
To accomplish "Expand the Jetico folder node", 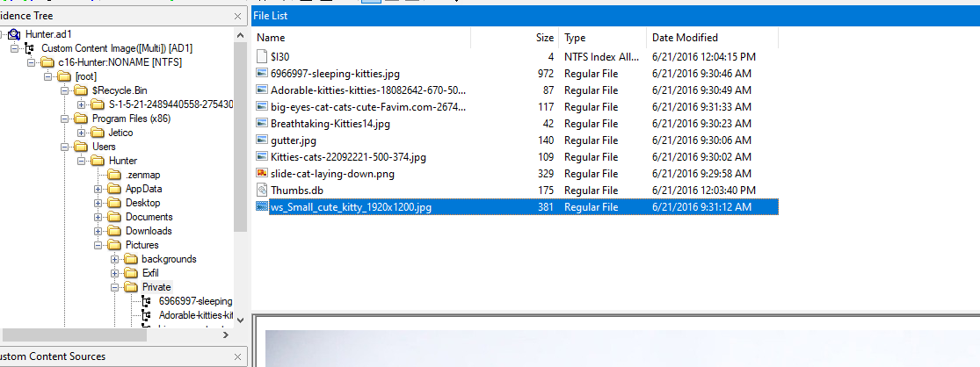I will tap(81, 133).
